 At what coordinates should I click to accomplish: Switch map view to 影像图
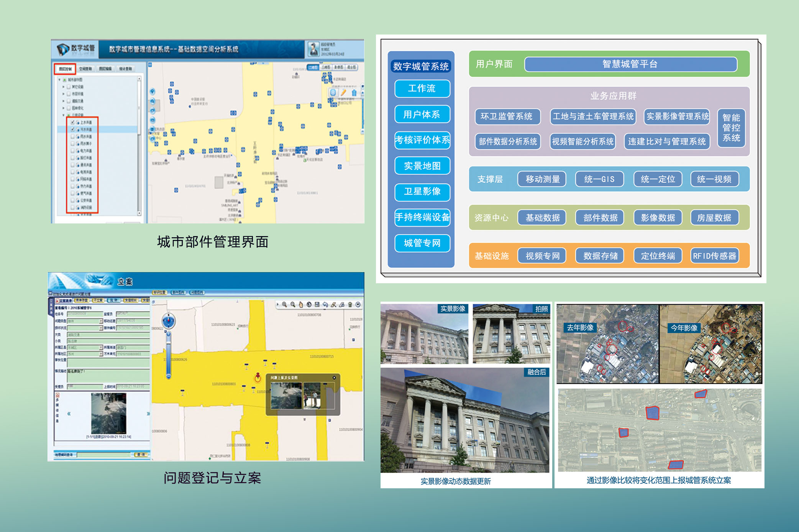pos(338,67)
